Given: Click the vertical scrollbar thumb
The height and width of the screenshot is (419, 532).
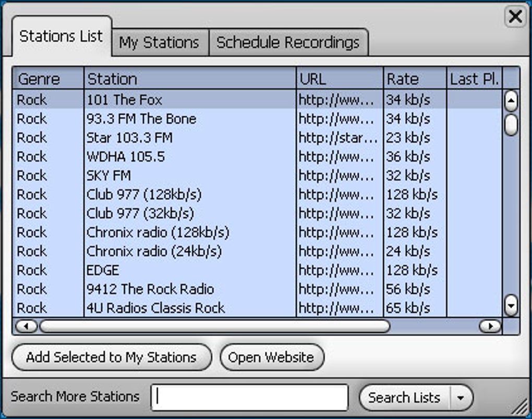Looking at the screenshot, I should (511, 125).
